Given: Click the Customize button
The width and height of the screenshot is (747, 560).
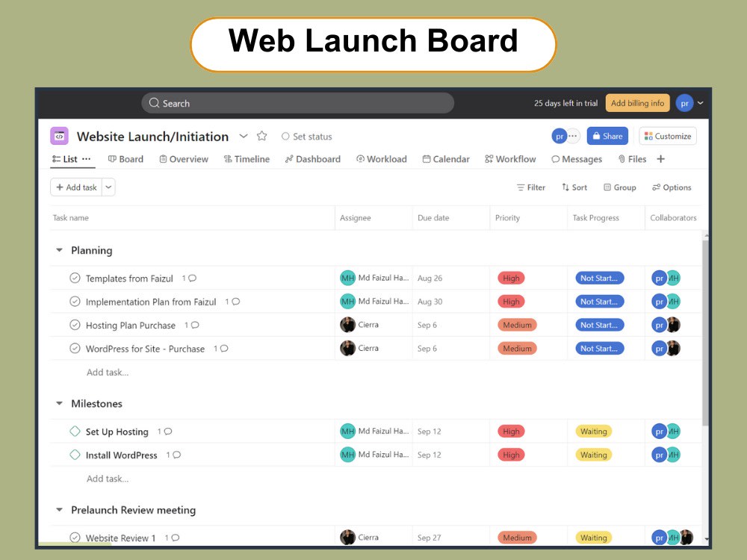Looking at the screenshot, I should click(x=667, y=136).
